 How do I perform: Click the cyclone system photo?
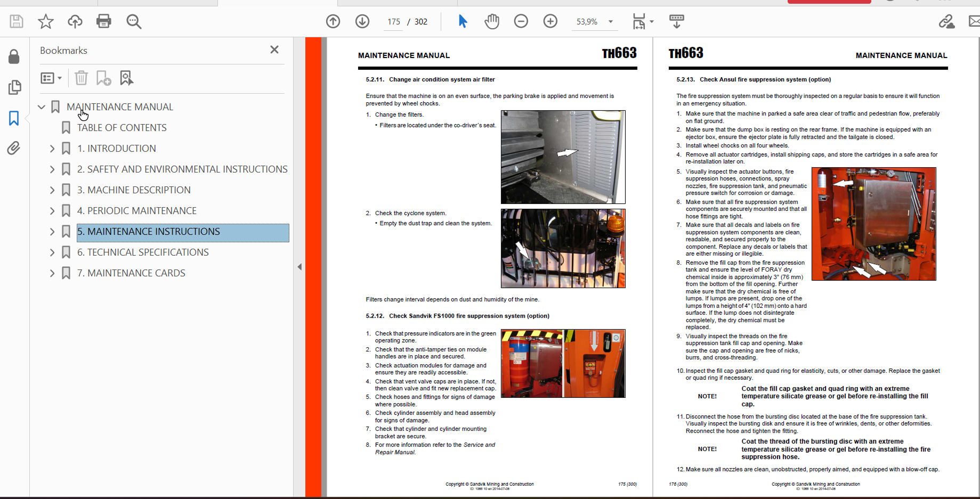coord(563,248)
